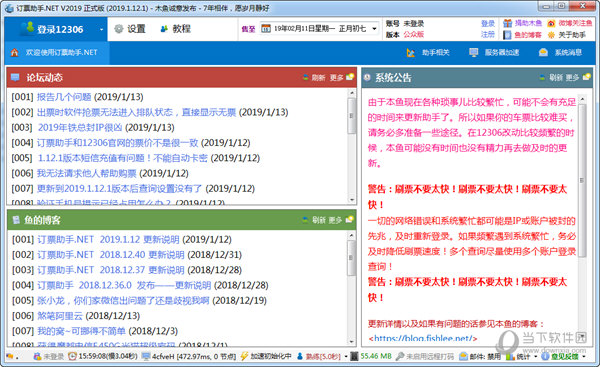Refresh the 系统公告 panel
The height and width of the screenshot is (367, 600).
(551, 78)
